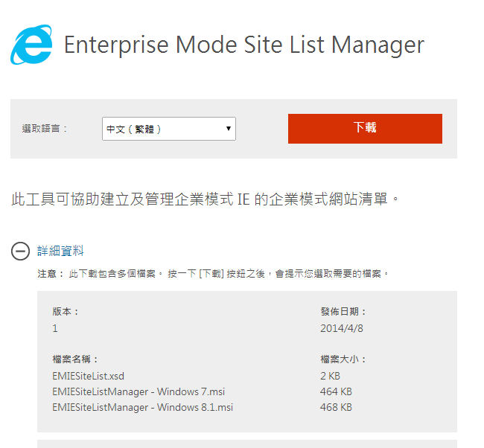The height and width of the screenshot is (448, 484).
Task: Click the 檔案大小 file size heading
Action: tap(343, 359)
